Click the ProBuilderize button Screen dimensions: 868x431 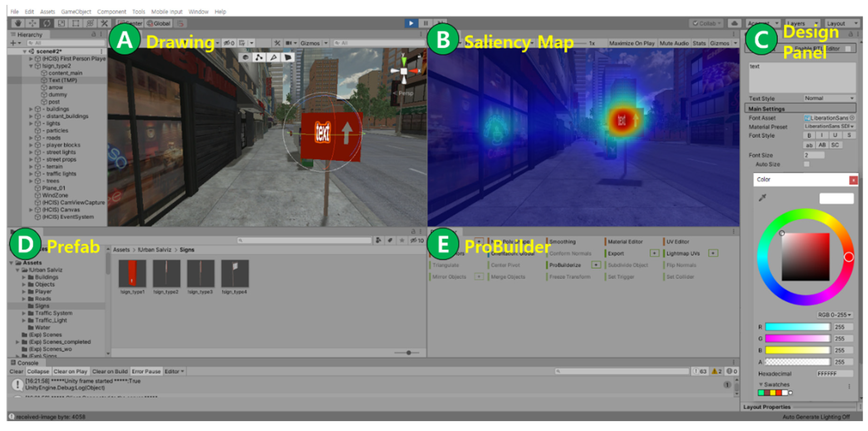(565, 265)
